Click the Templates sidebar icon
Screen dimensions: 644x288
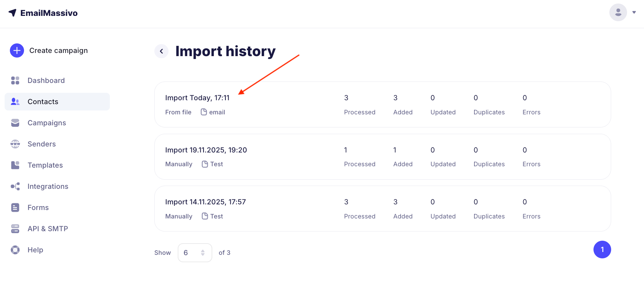pos(15,165)
